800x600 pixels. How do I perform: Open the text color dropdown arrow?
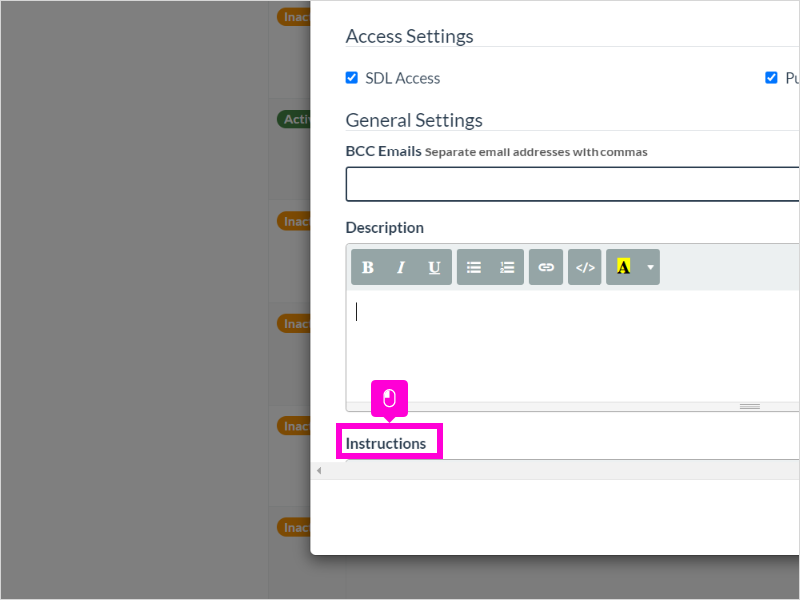(650, 267)
